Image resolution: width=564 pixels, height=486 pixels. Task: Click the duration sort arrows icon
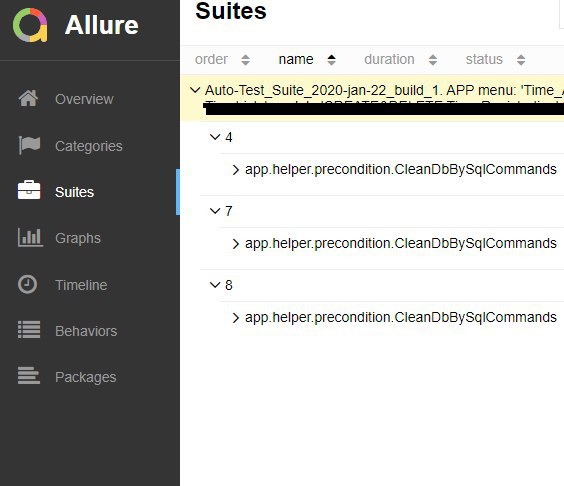[433, 60]
